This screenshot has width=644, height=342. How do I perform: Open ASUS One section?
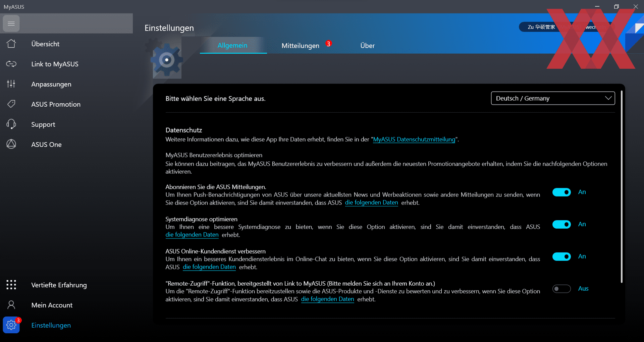[46, 145]
